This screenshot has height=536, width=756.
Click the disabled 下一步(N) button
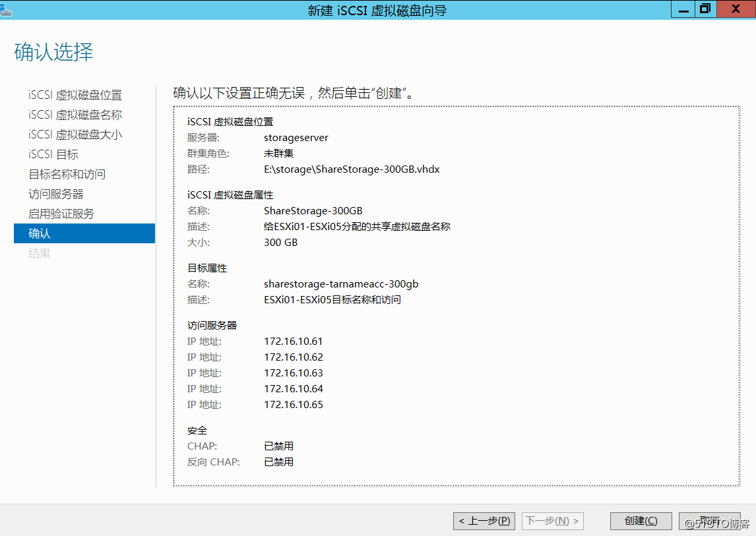pyautogui.click(x=553, y=521)
